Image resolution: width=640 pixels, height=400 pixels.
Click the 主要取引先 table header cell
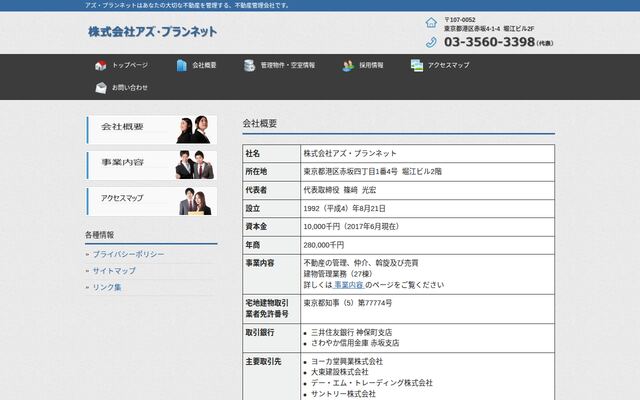click(x=271, y=377)
